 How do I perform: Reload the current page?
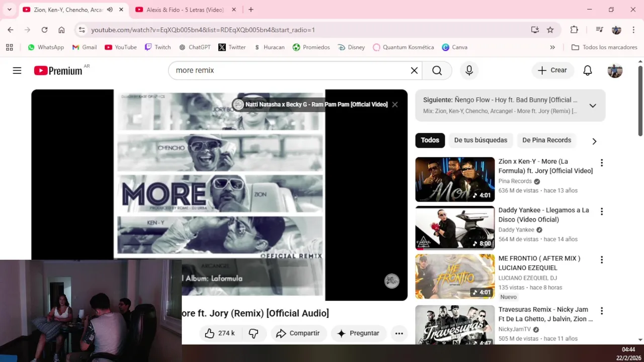44,30
